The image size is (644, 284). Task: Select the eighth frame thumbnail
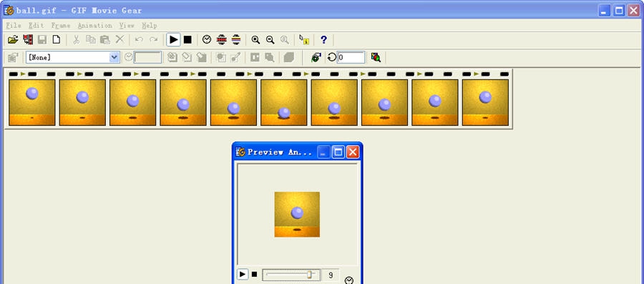(384, 102)
